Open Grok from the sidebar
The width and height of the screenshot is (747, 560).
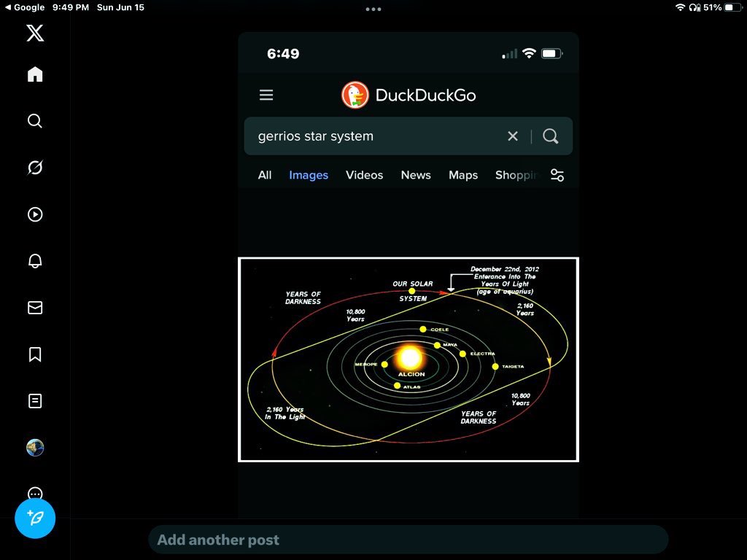point(35,168)
